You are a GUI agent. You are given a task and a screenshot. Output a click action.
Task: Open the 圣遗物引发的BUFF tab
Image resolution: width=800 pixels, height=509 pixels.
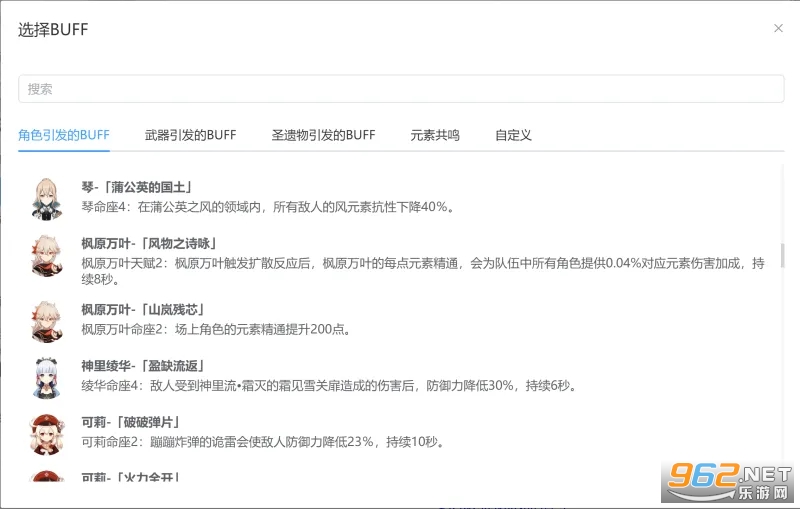323,135
